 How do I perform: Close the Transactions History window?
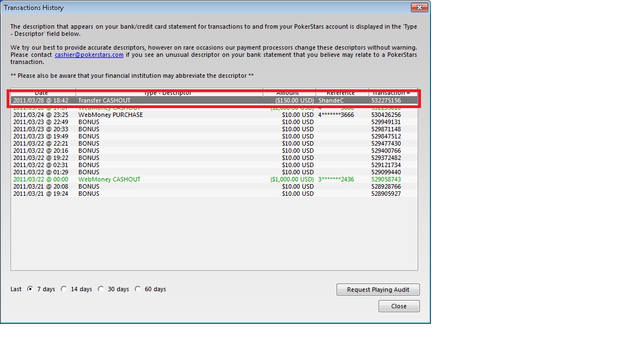pos(419,7)
